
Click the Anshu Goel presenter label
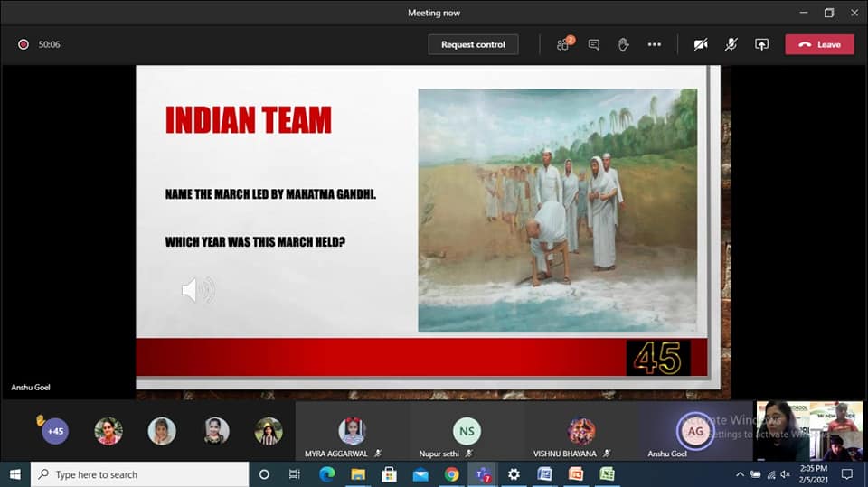pos(31,388)
